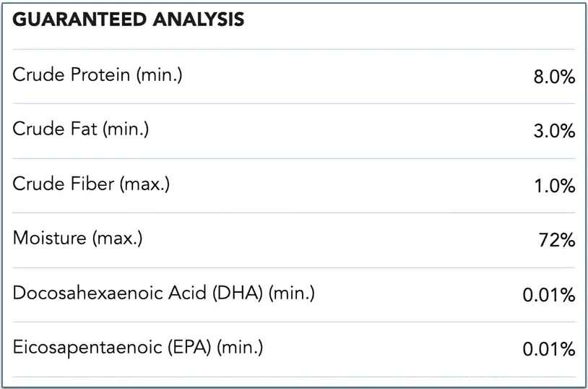Click (min.) in the Crude Protein row
The width and height of the screenshot is (588, 389).
pos(159,74)
